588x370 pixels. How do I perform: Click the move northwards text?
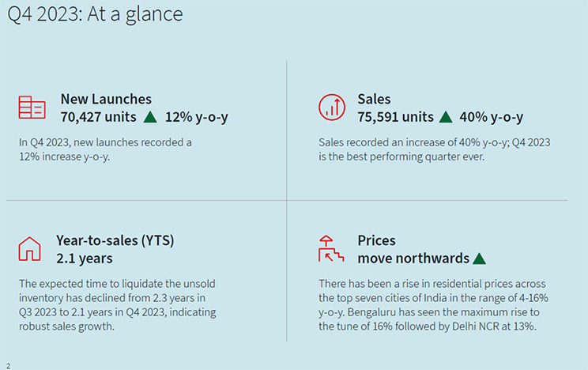[x=413, y=259]
